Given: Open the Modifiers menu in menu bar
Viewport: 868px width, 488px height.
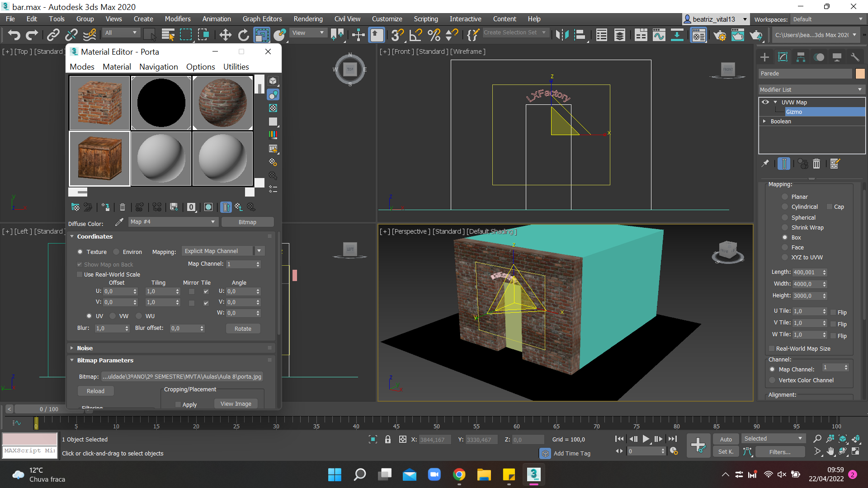Looking at the screenshot, I should tap(176, 19).
